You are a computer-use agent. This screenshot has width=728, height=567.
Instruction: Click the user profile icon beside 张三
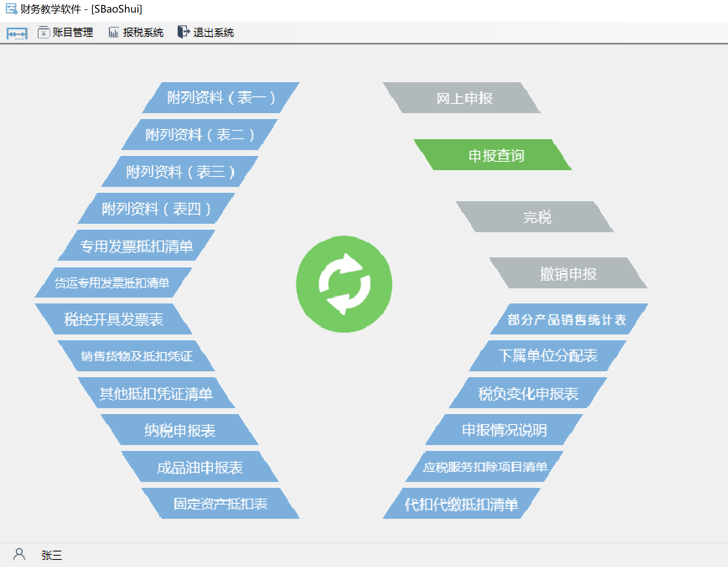click(19, 554)
